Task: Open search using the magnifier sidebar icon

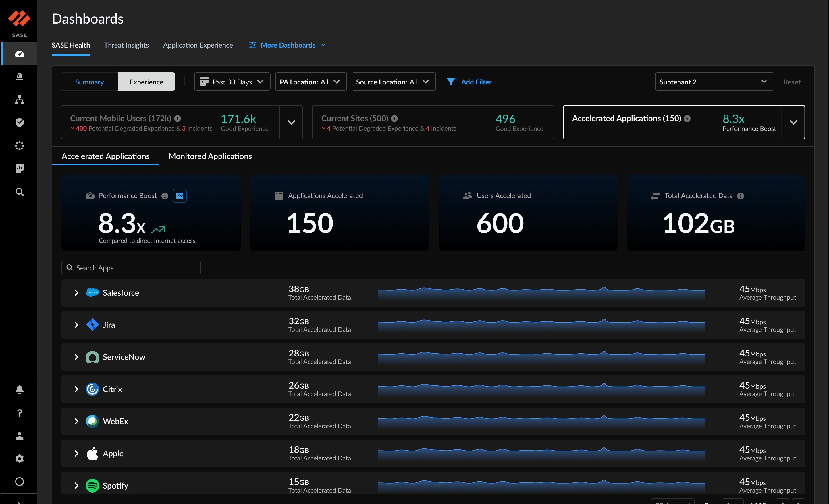Action: point(19,192)
